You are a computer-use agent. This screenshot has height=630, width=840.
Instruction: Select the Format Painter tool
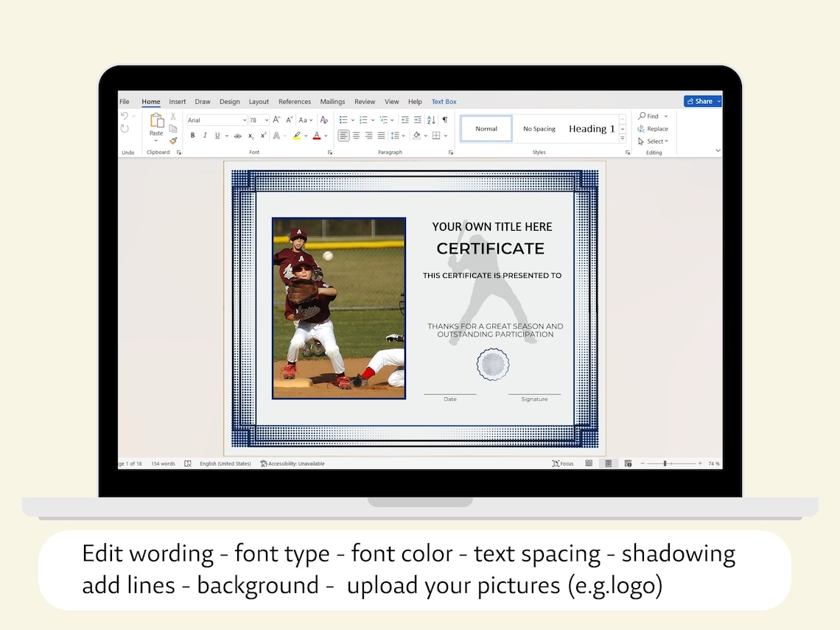(172, 140)
